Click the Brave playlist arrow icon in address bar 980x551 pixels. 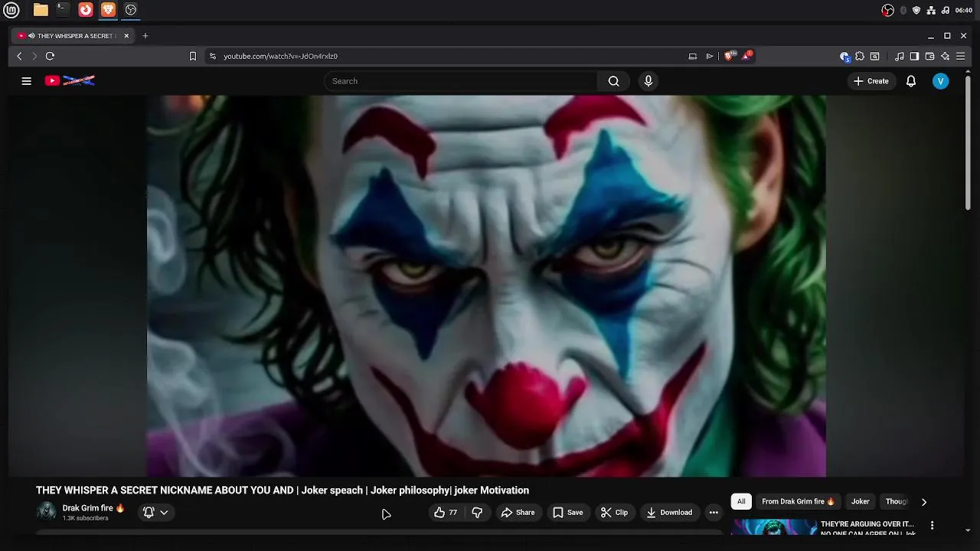pyautogui.click(x=710, y=56)
